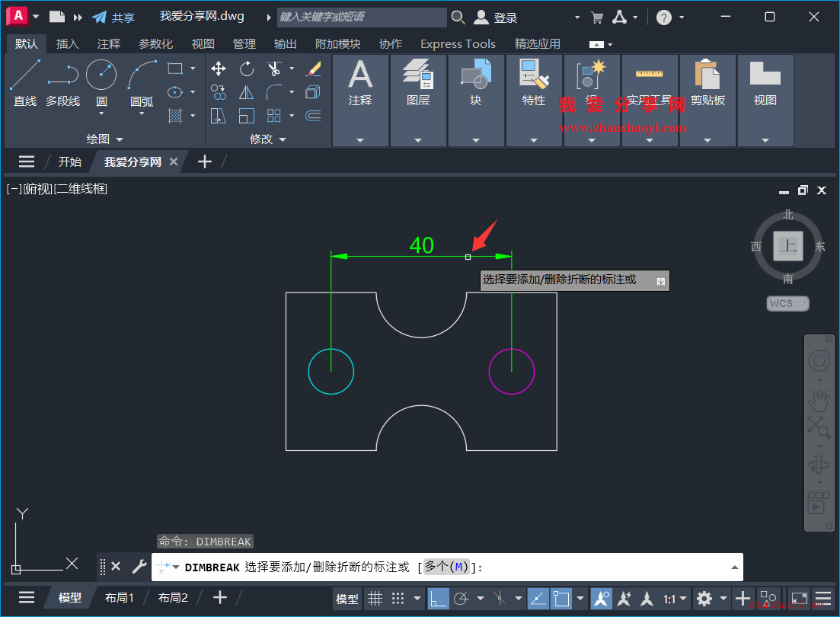Add a new drawing tab with plus
The image size is (840, 617).
coord(205,161)
